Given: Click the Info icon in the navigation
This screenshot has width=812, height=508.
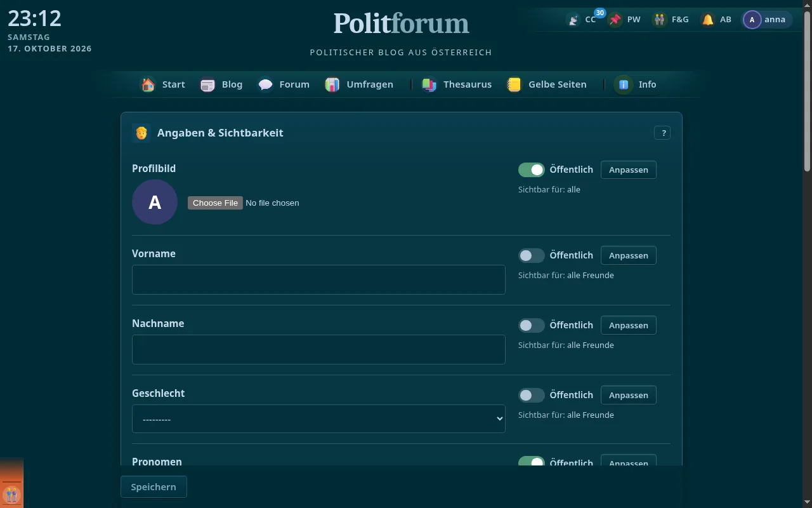Looking at the screenshot, I should click(624, 84).
